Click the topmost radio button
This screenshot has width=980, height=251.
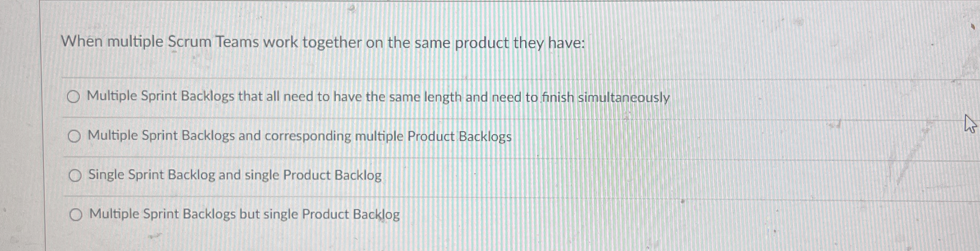pyautogui.click(x=75, y=97)
